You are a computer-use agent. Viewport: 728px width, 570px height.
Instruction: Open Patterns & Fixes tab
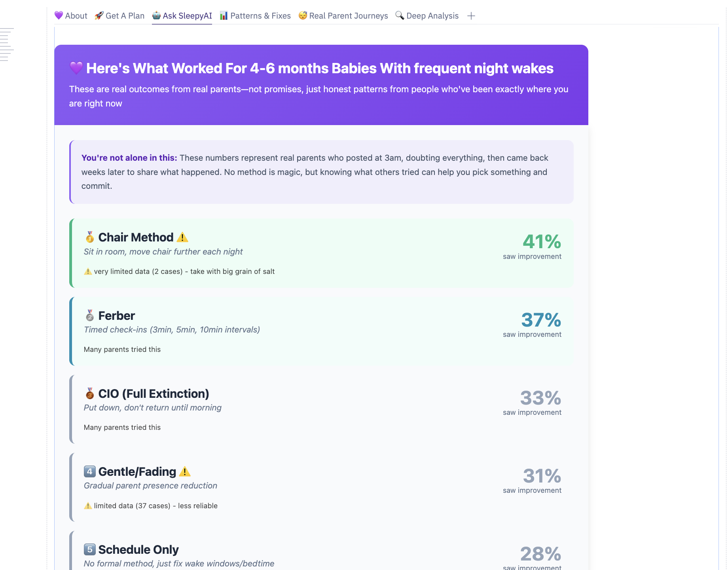(x=255, y=16)
